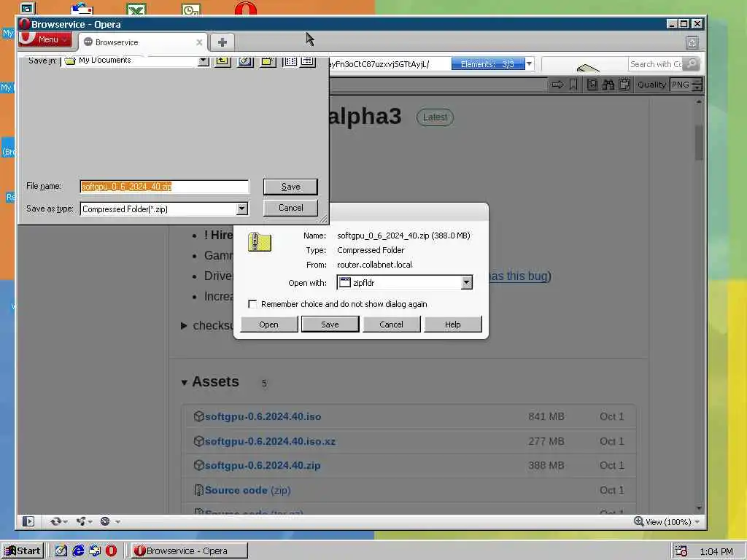Screen dimensions: 747x560
Task: Open the Opera Menu button
Action: [45, 39]
